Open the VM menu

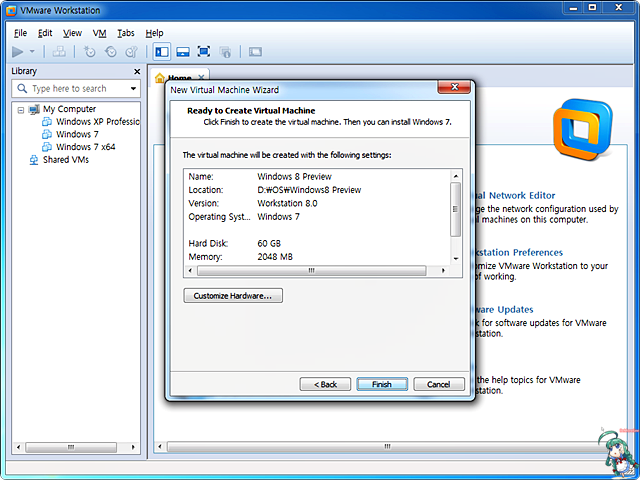99,33
